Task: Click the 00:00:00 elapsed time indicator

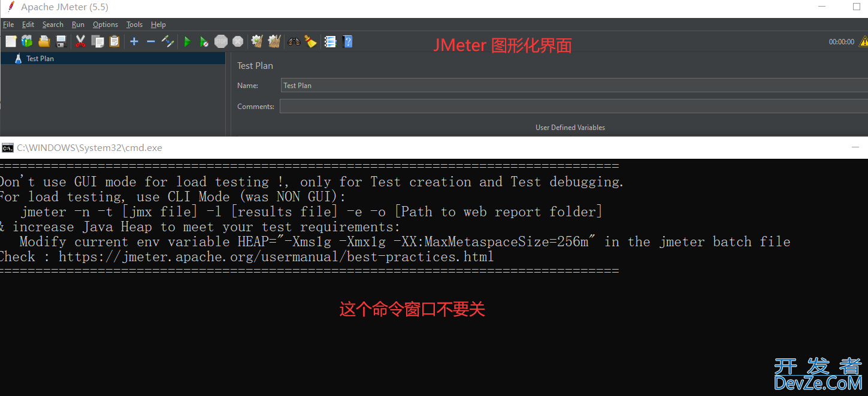Action: [842, 42]
